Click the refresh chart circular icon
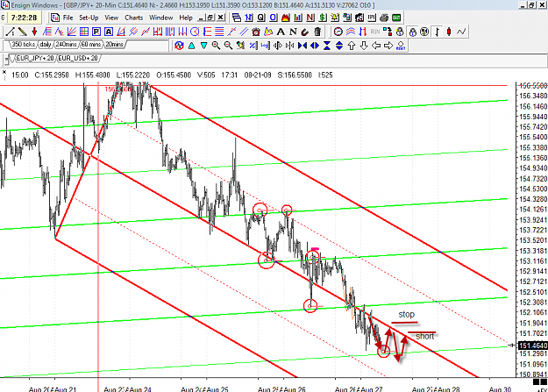The height and width of the screenshot is (392, 548). tap(179, 46)
